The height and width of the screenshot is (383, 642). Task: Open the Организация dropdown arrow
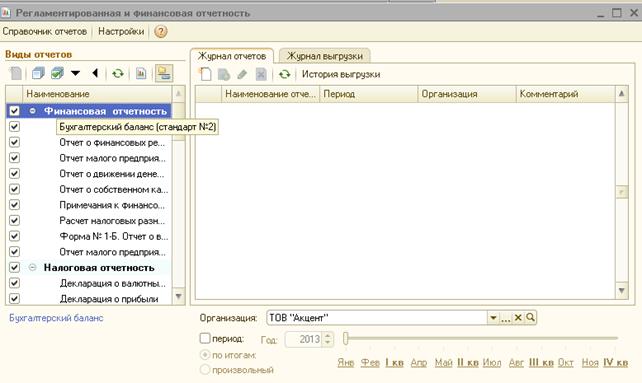tap(493, 318)
